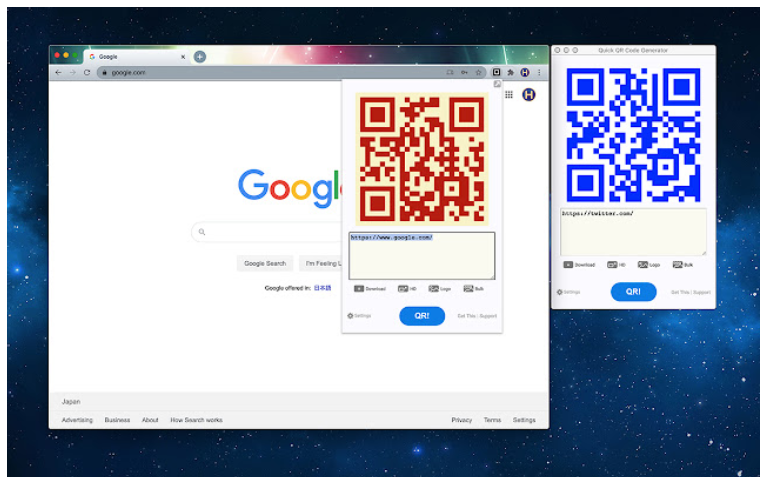766x485 pixels.
Task: Click the https://twitter.com/ text area in QR window
Action: (633, 232)
